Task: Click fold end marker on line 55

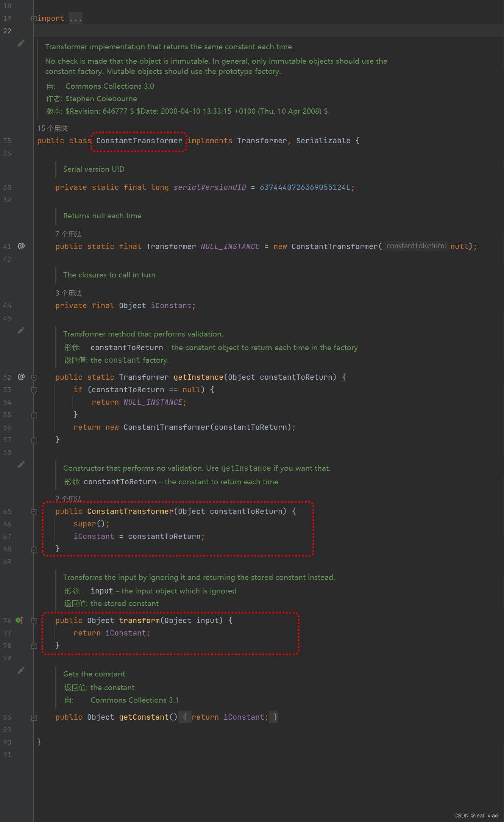Action: click(34, 415)
